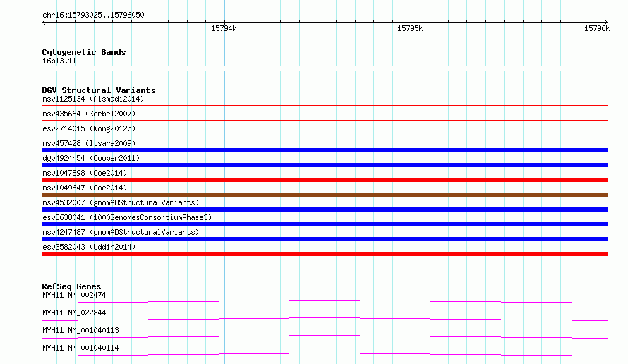Click the red bar under nsv1047898
Screen dimensions: 628x364
[x=325, y=180]
